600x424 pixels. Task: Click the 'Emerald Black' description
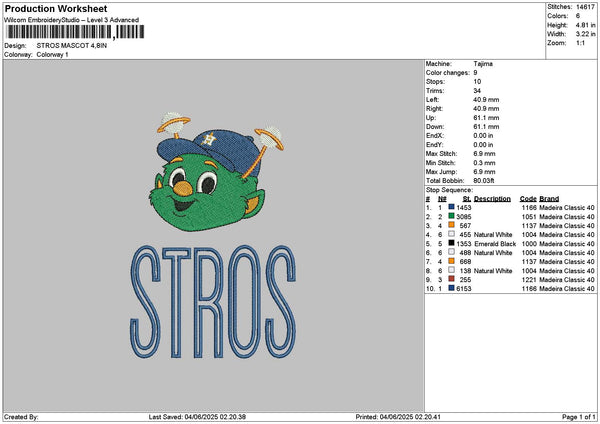pyautogui.click(x=495, y=244)
